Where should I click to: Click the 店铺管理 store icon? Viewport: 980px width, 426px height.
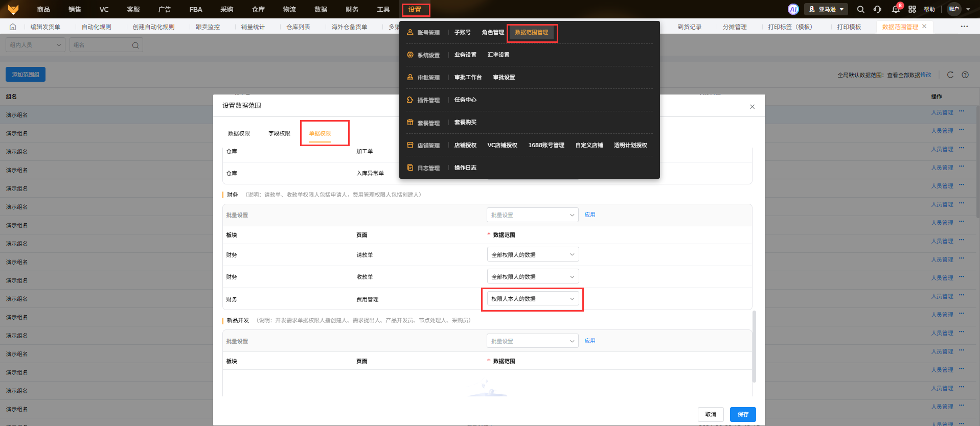point(410,145)
